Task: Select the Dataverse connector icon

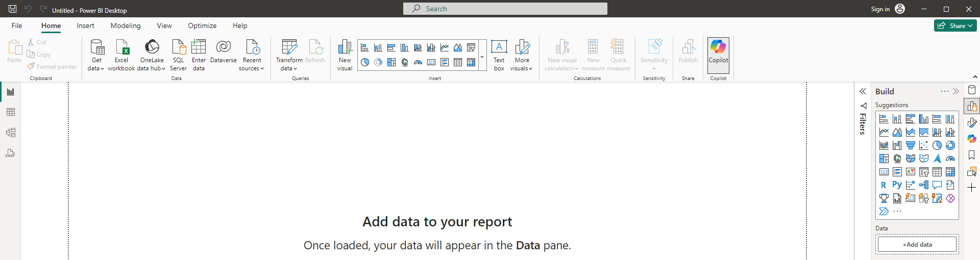Action: pyautogui.click(x=223, y=47)
